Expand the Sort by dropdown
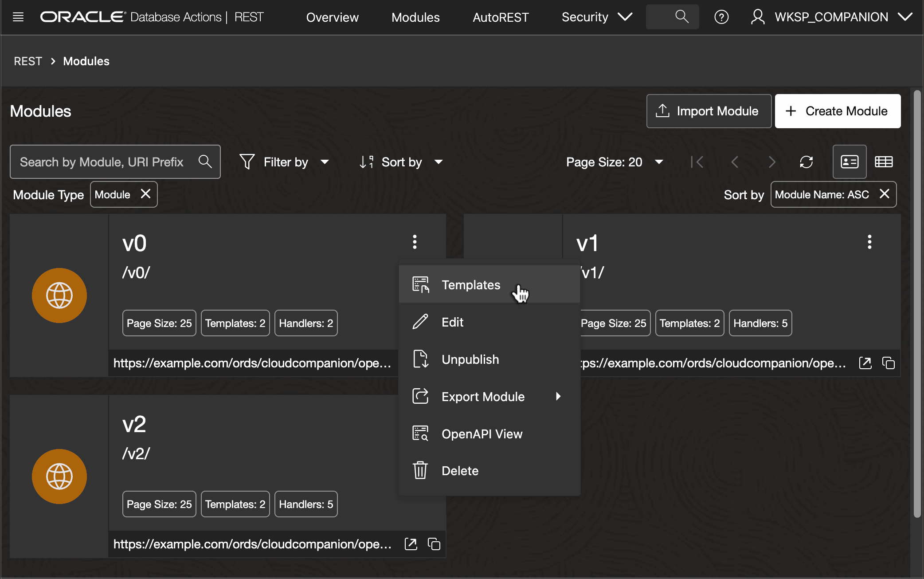 (x=401, y=162)
